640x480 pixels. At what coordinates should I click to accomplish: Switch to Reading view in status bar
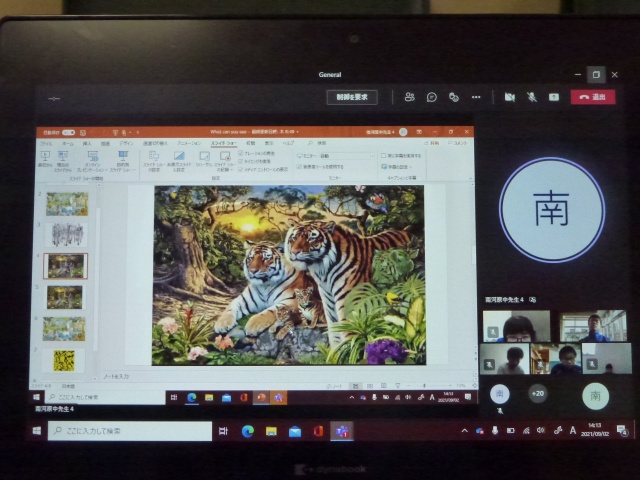[384, 386]
